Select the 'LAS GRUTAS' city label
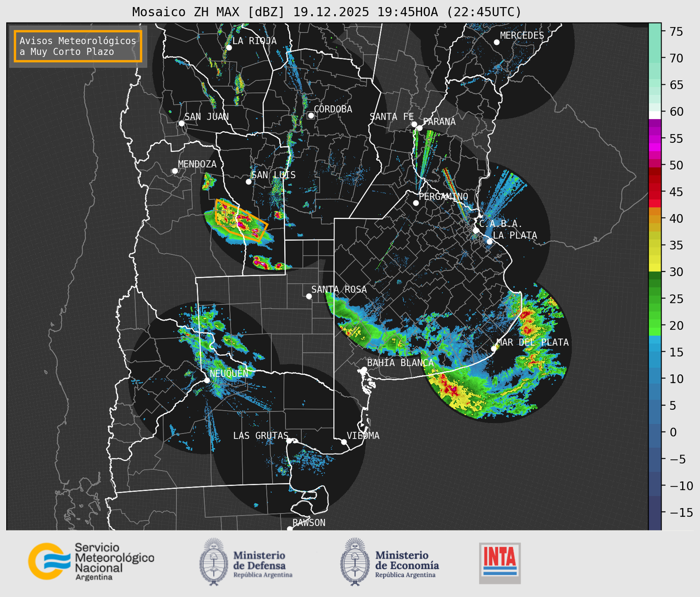This screenshot has height=597, width=700. [261, 436]
